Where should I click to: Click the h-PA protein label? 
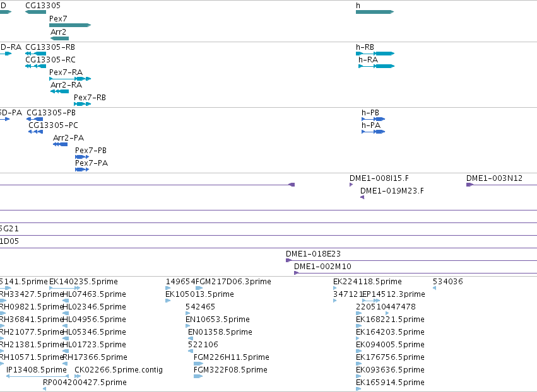pyautogui.click(x=371, y=125)
